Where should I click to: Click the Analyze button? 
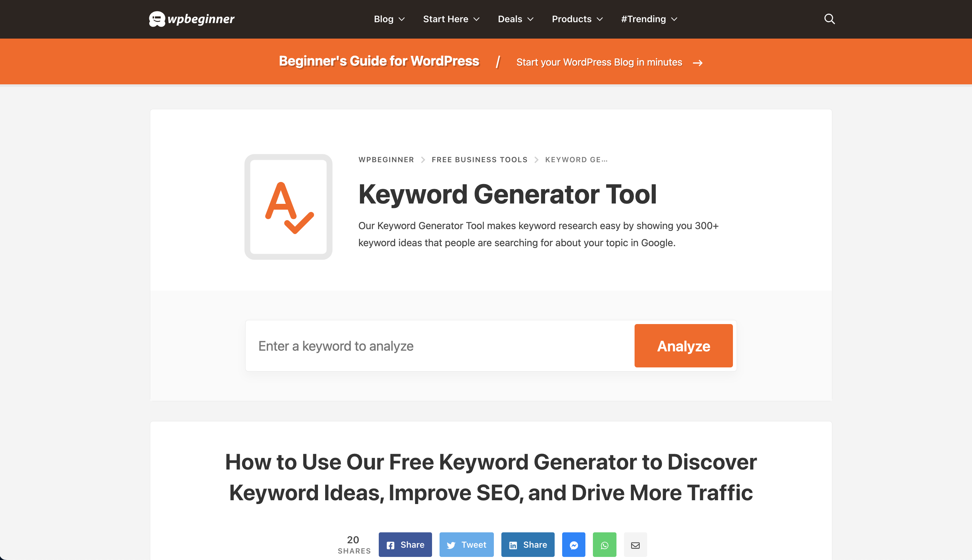pyautogui.click(x=683, y=345)
